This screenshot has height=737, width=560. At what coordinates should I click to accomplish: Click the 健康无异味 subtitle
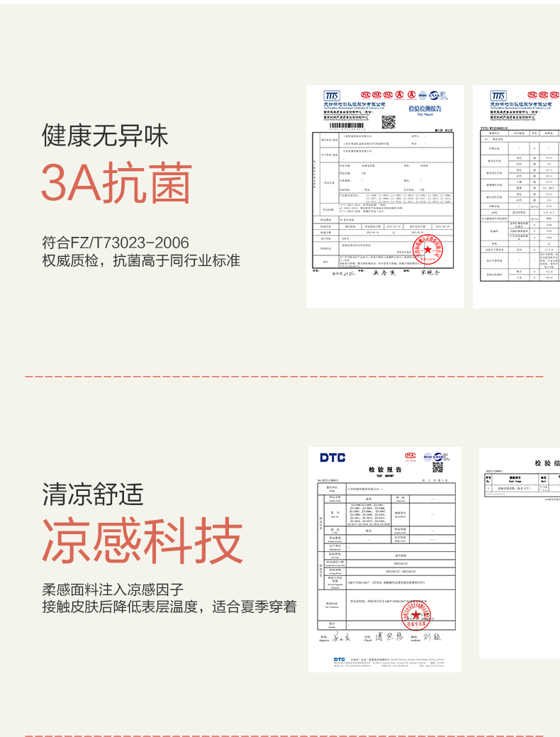(x=105, y=135)
